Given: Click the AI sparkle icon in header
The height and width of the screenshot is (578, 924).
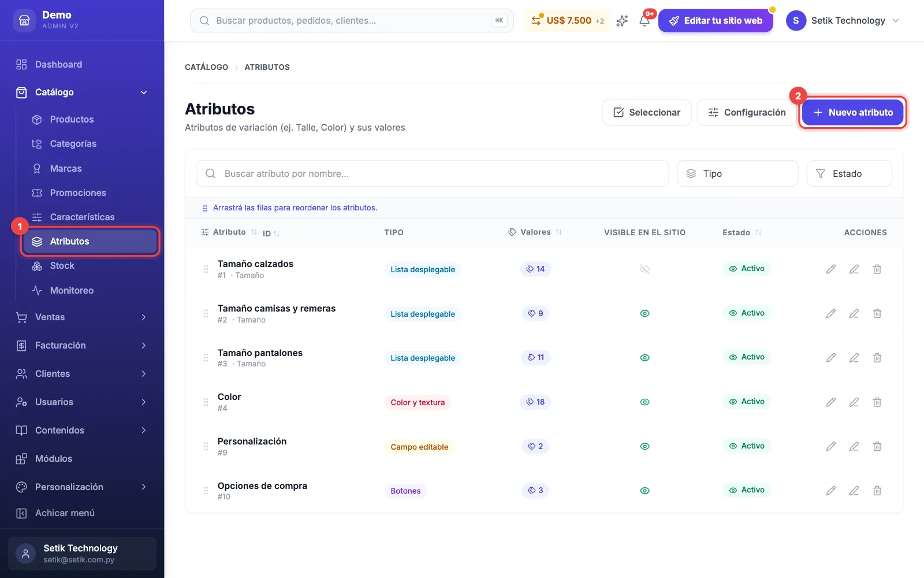Looking at the screenshot, I should click(x=622, y=21).
